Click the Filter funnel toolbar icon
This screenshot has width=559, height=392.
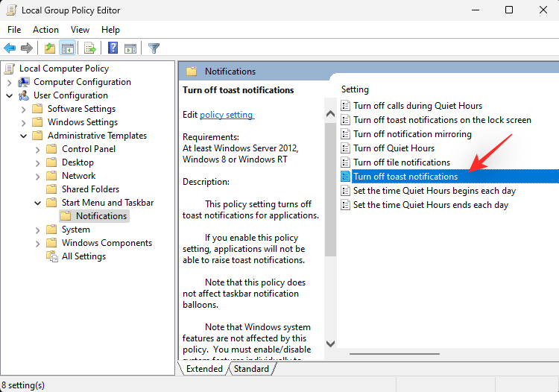click(x=154, y=48)
